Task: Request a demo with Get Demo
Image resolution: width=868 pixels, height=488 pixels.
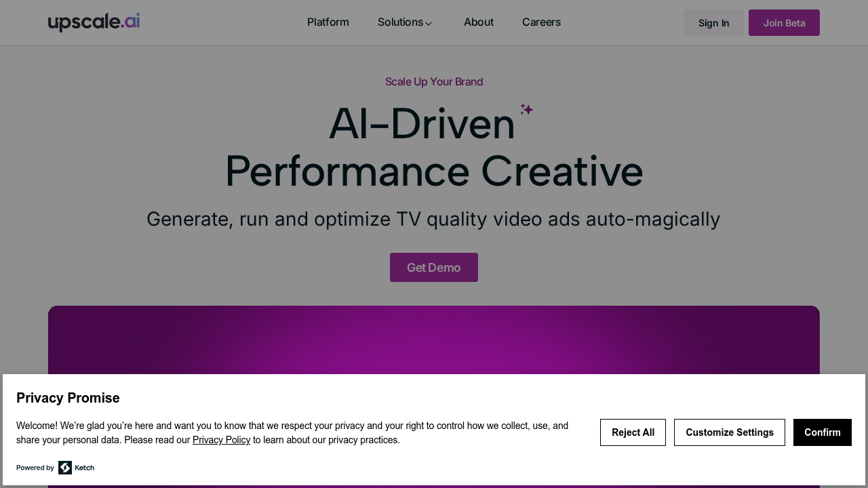Action: point(434,268)
